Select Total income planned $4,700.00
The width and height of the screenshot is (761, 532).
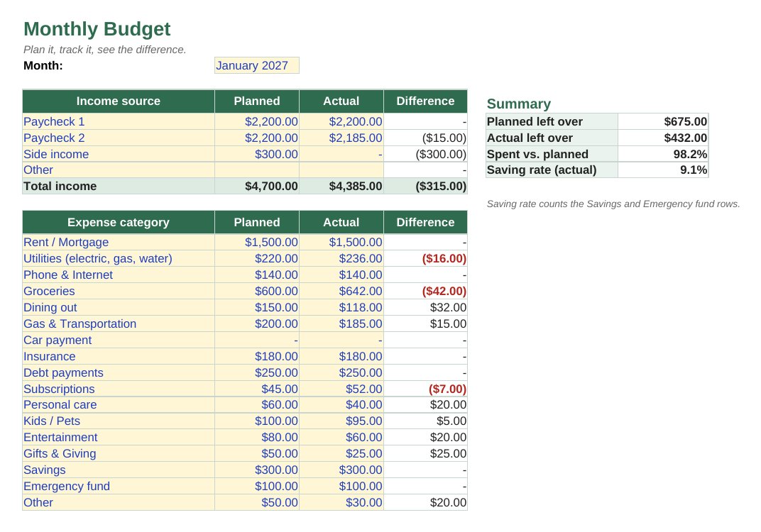pyautogui.click(x=257, y=187)
